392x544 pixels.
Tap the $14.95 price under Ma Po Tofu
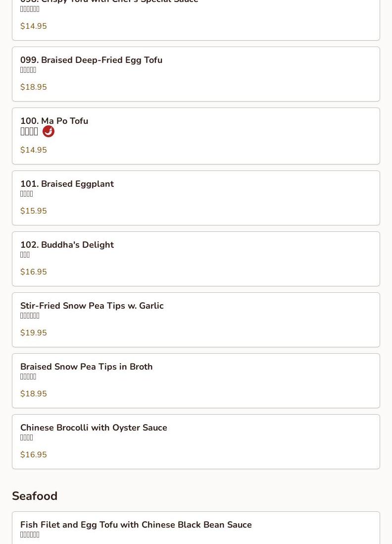pyautogui.click(x=34, y=150)
